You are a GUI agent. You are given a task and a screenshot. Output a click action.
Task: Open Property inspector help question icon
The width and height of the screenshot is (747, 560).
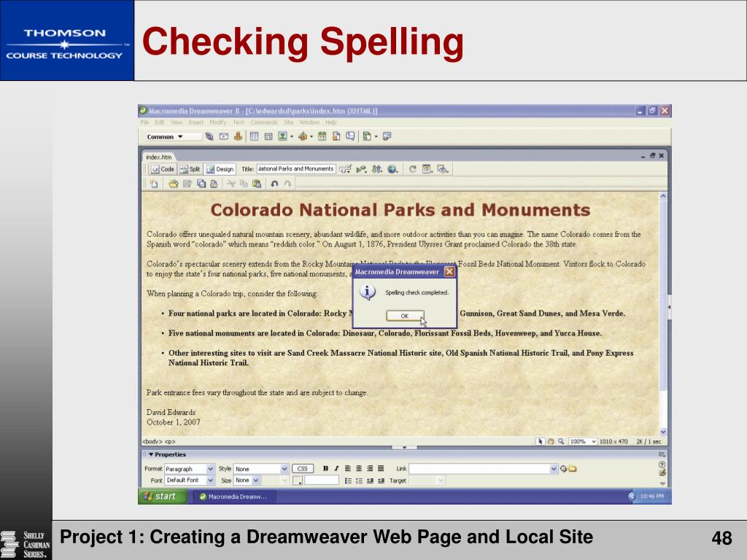tap(661, 464)
